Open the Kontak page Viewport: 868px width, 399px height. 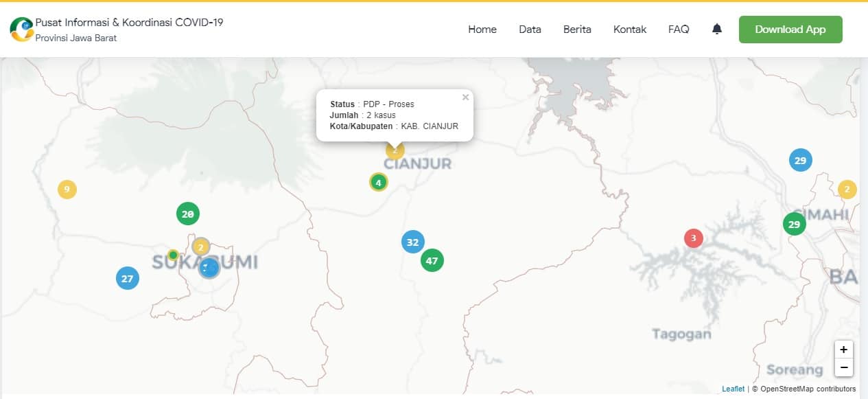[630, 29]
